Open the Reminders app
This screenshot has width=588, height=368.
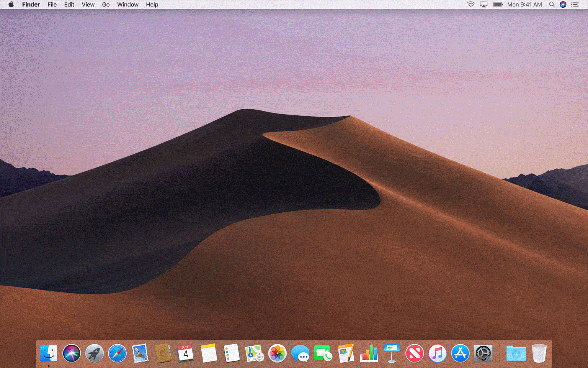coord(232,353)
